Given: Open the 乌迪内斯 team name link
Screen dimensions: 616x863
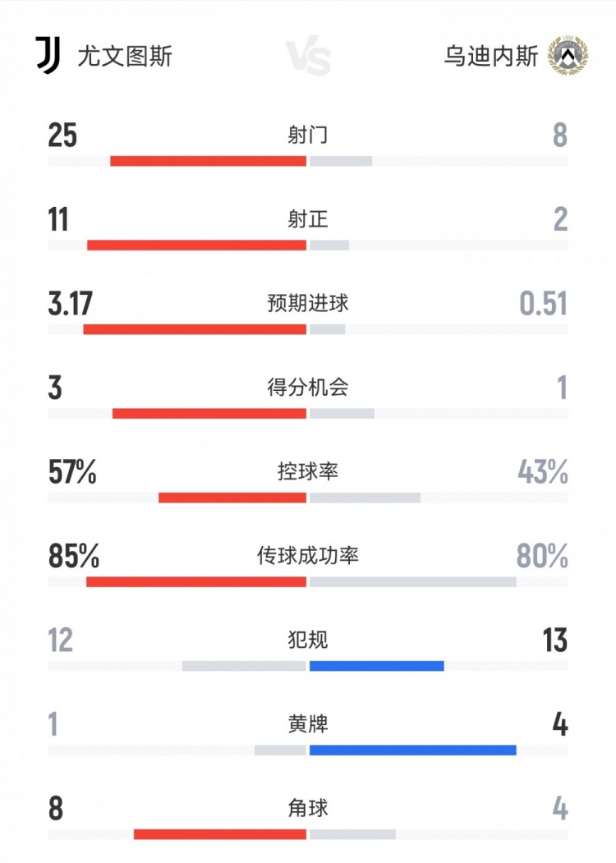Looking at the screenshot, I should tap(491, 57).
